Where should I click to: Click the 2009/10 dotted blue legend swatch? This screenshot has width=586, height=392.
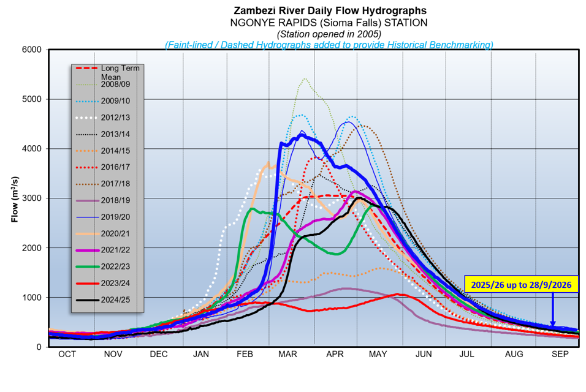pos(88,101)
